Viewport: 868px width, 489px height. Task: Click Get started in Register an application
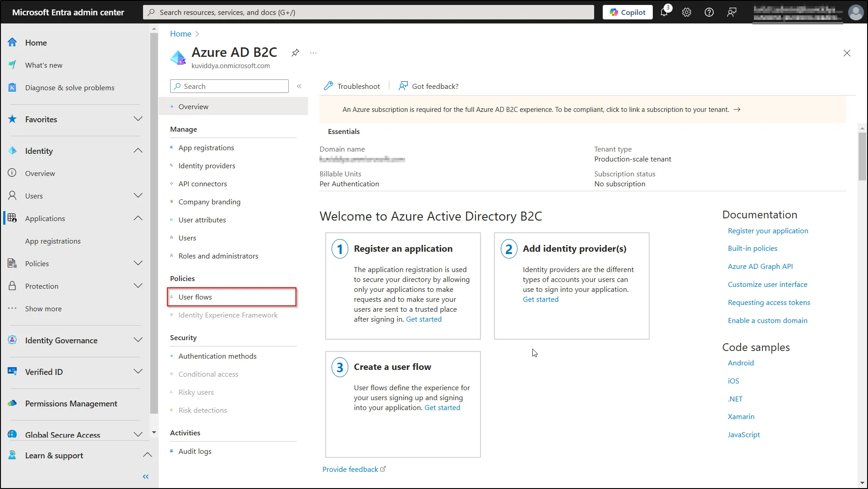click(424, 319)
